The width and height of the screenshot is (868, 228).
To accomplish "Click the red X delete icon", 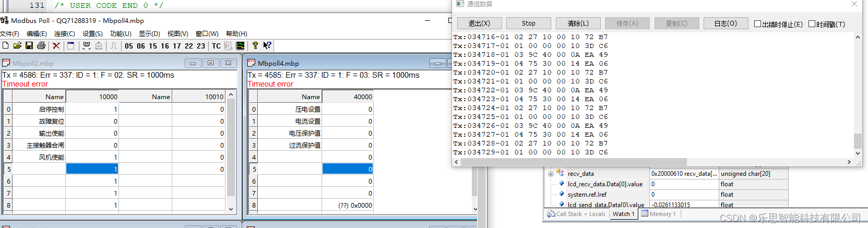I will tap(56, 46).
